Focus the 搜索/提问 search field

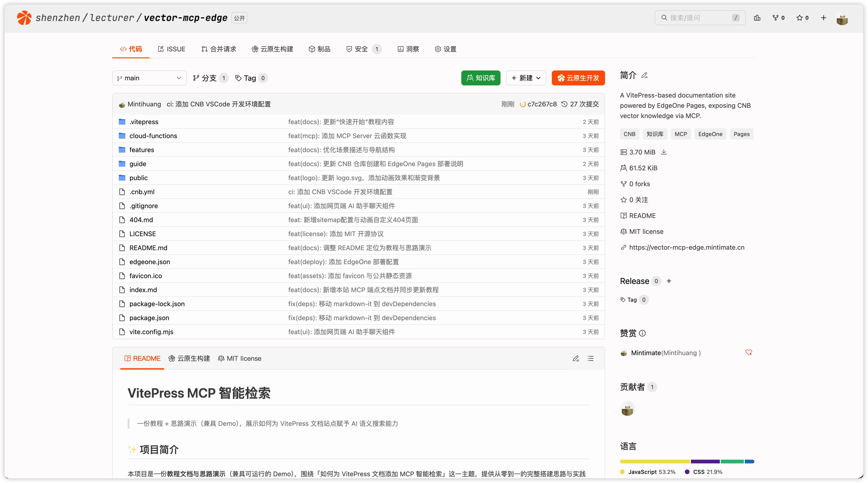pos(700,17)
